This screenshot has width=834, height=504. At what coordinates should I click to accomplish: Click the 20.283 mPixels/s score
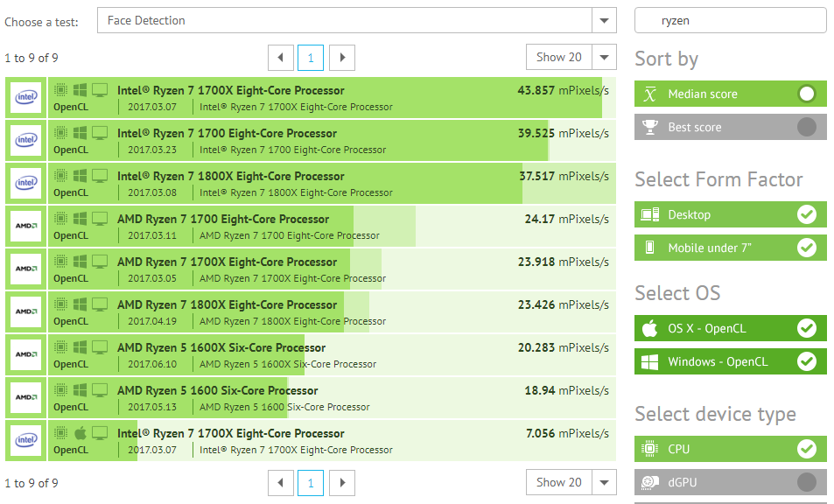coord(564,347)
